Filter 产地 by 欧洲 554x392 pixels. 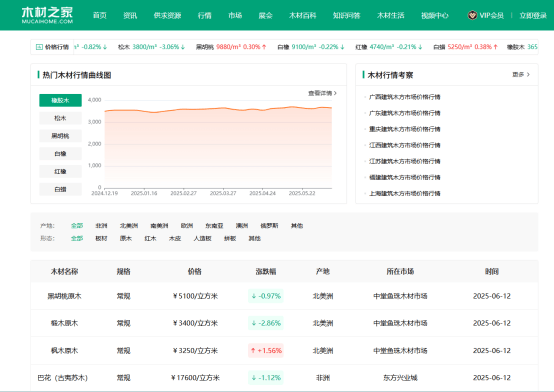(x=187, y=226)
